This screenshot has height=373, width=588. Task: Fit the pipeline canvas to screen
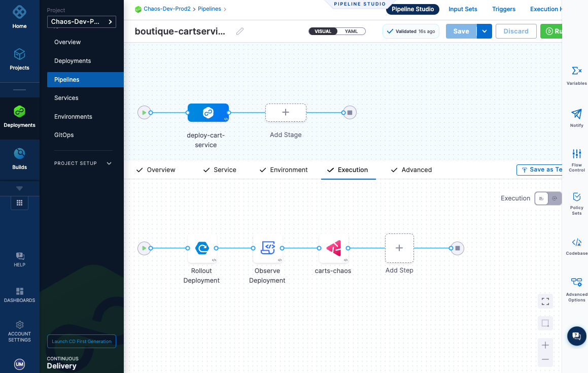click(x=545, y=301)
